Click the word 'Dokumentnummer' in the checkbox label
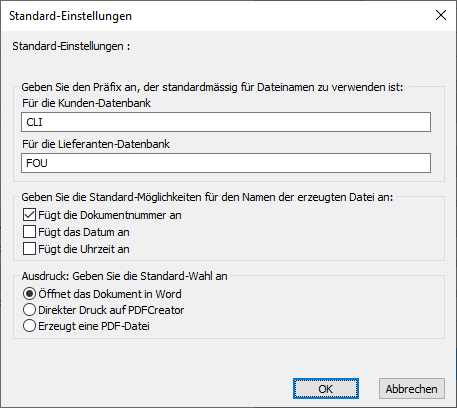The width and height of the screenshot is (457, 408). coord(123,215)
